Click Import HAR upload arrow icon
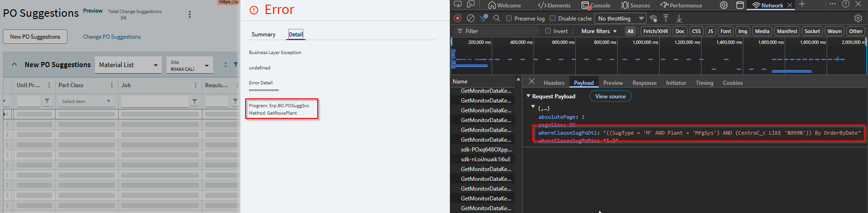This screenshot has width=868, height=213. [x=666, y=18]
